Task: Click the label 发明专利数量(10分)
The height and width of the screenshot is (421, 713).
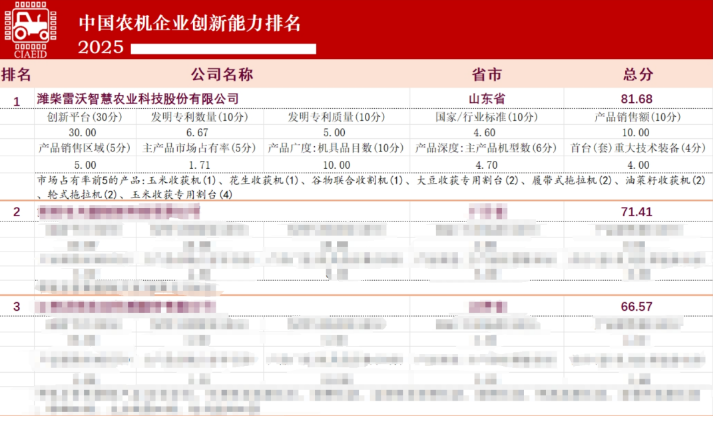Action: tap(200, 117)
